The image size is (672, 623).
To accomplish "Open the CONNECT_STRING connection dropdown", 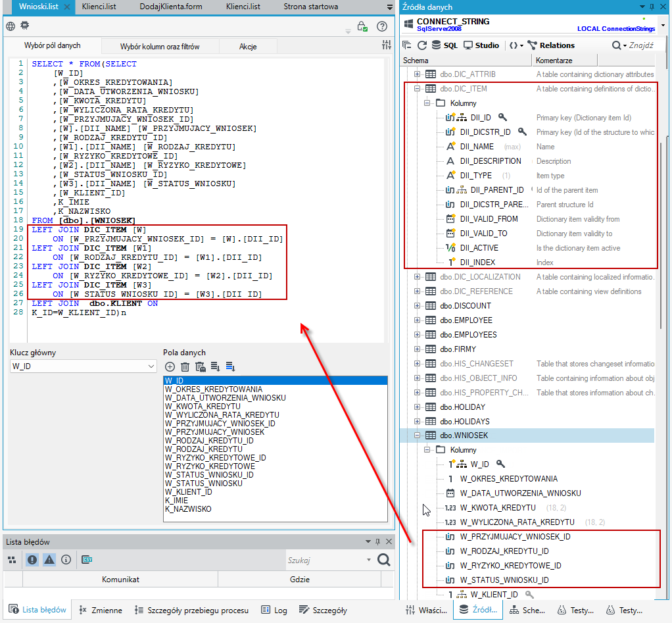I will click(663, 25).
